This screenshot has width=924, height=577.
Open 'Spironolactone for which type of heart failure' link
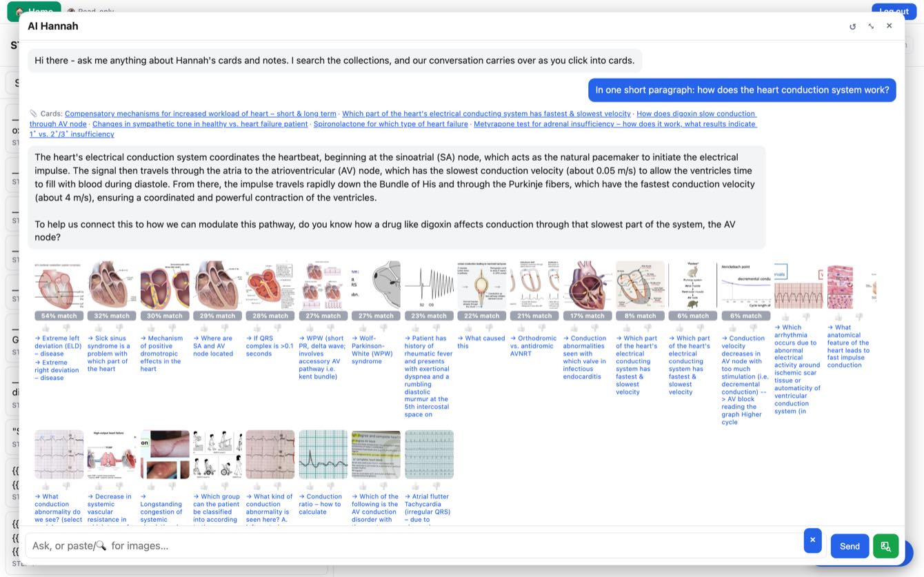click(x=391, y=124)
